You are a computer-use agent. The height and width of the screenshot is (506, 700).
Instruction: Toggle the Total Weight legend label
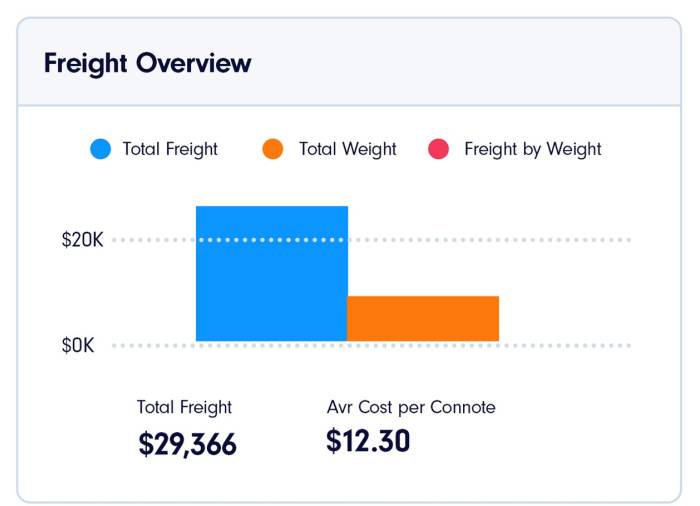click(347, 150)
